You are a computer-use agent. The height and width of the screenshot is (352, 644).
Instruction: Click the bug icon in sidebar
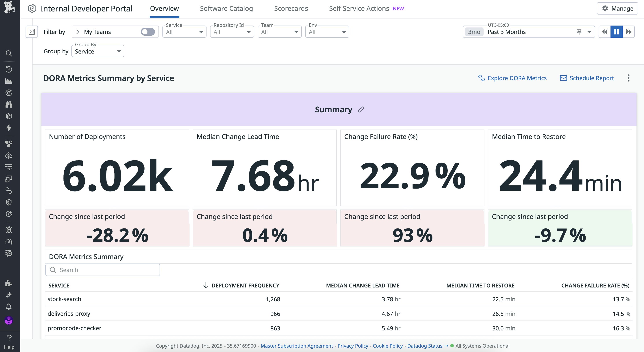pyautogui.click(x=9, y=230)
